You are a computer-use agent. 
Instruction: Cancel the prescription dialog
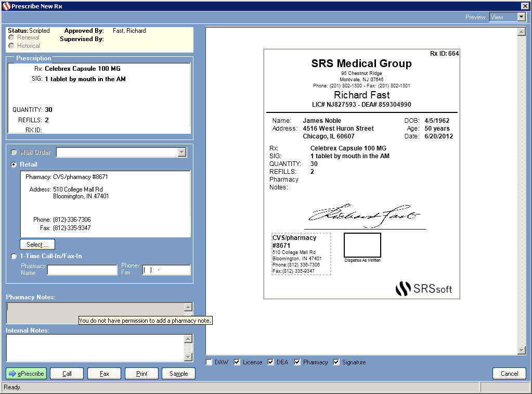(509, 373)
